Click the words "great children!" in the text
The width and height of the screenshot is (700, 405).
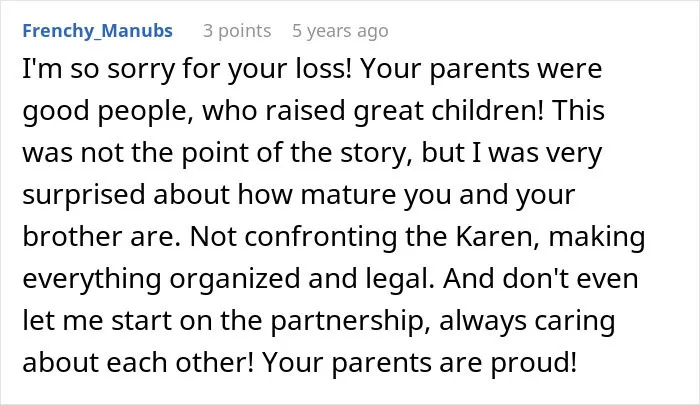point(449,111)
